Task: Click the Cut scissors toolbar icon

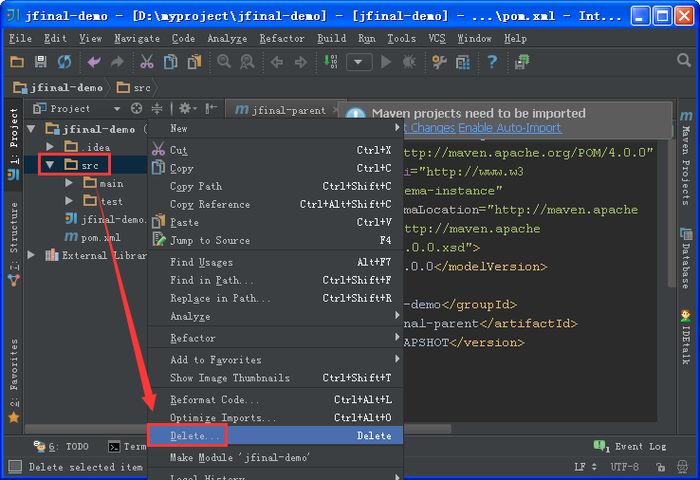Action: point(147,62)
